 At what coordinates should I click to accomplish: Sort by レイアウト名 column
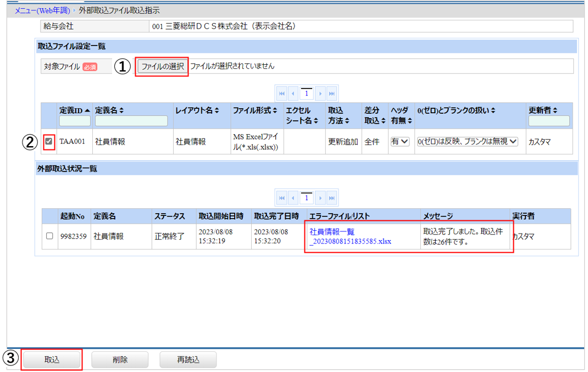point(217,110)
